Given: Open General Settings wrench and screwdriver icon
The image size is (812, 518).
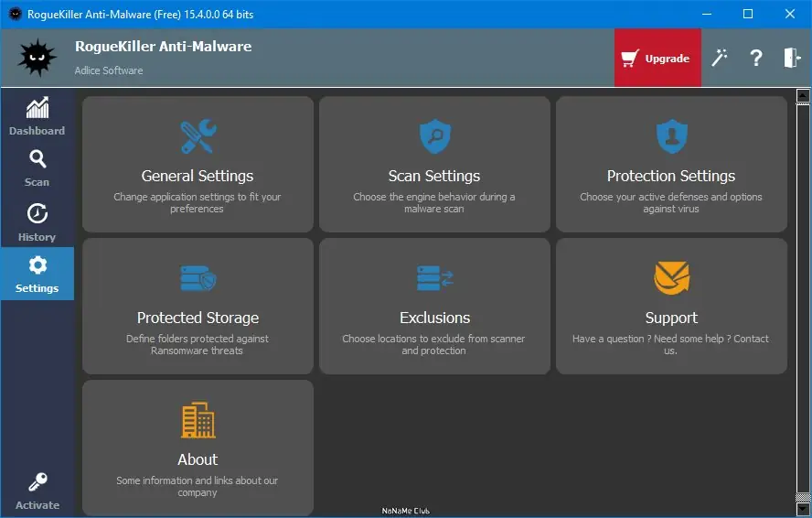Looking at the screenshot, I should coord(198,137).
